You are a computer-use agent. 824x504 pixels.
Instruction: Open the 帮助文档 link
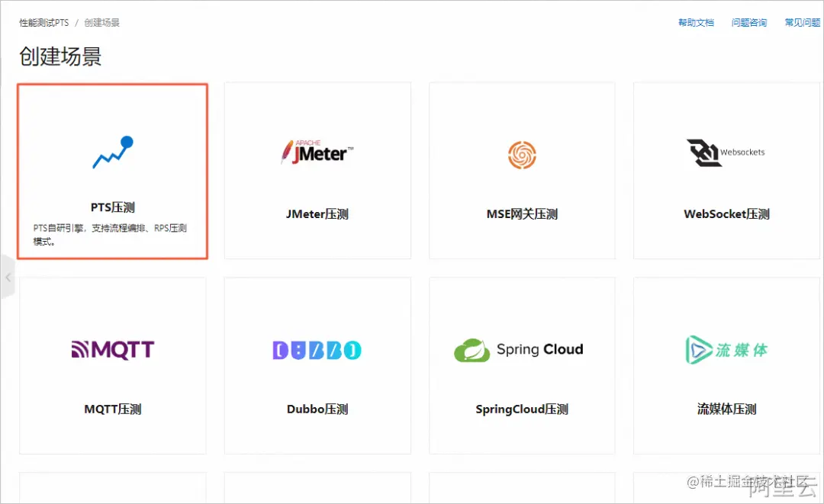696,23
